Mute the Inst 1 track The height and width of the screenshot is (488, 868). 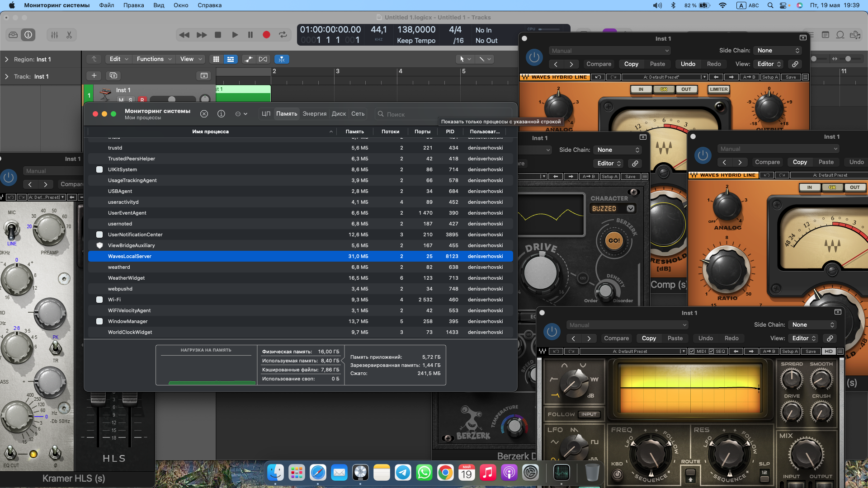click(x=121, y=100)
